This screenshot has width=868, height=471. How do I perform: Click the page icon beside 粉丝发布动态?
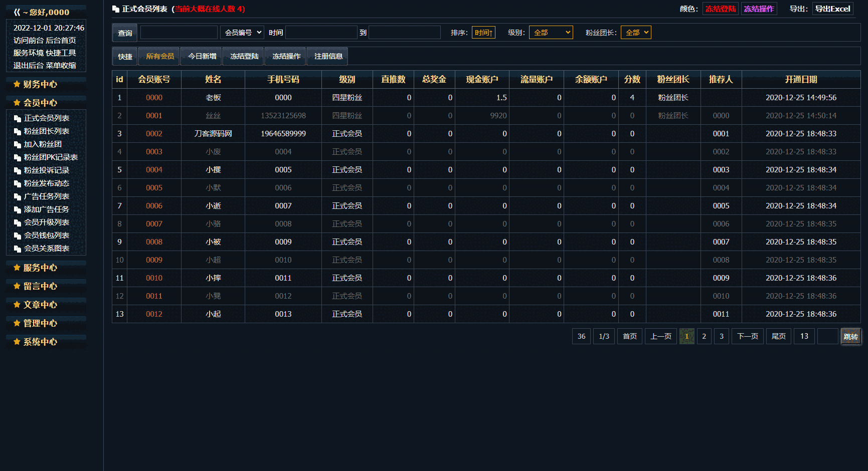pos(18,184)
